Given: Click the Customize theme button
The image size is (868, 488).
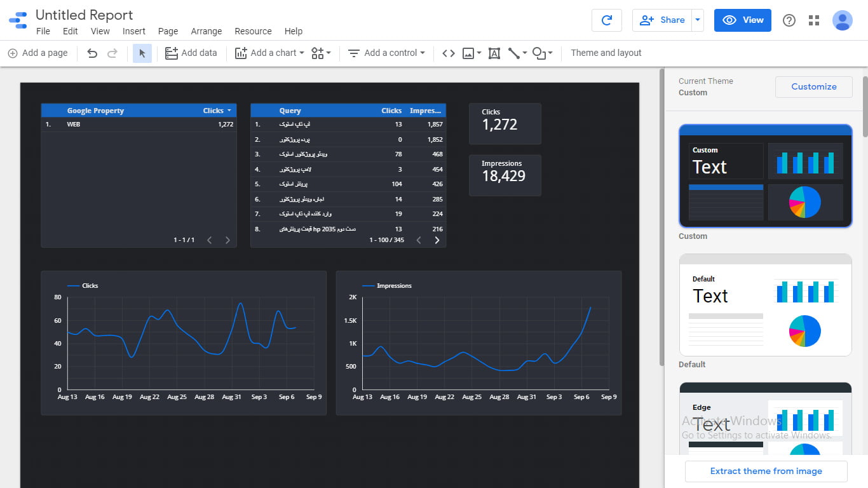Looking at the screenshot, I should pyautogui.click(x=814, y=86).
